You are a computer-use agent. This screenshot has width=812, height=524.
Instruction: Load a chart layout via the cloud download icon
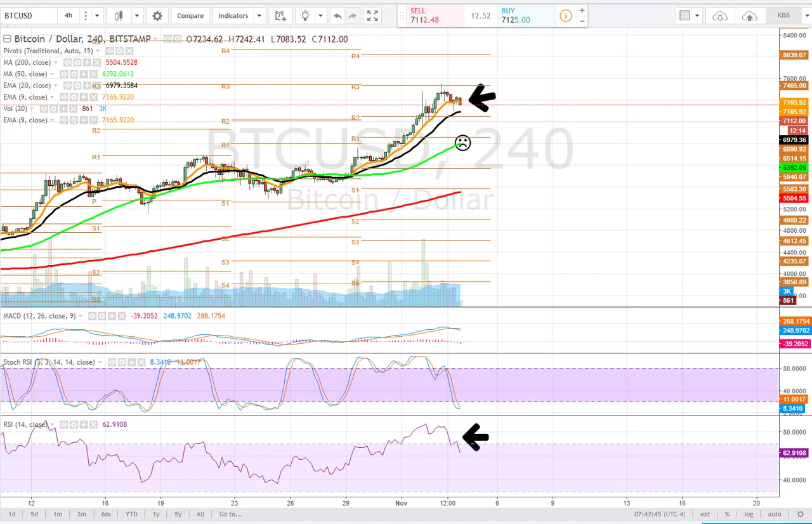(720, 16)
